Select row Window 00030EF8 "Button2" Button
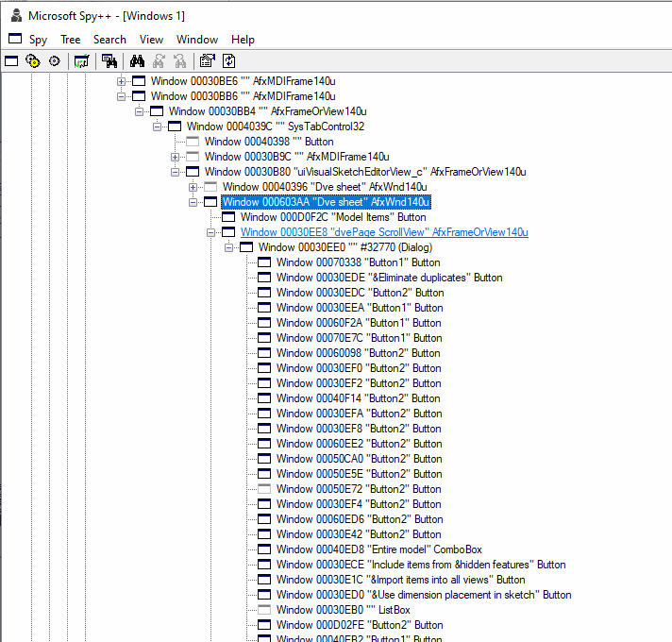Image resolution: width=672 pixels, height=642 pixels. coord(359,429)
